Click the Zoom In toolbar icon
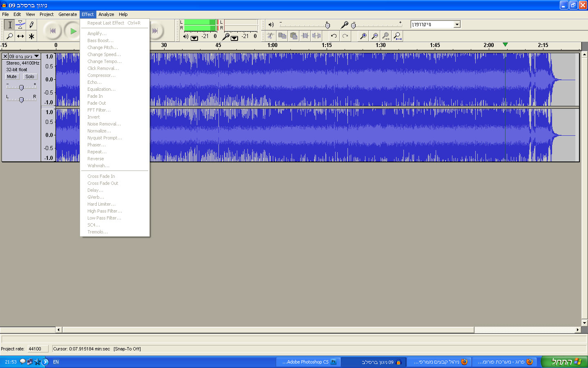 pyautogui.click(x=363, y=36)
